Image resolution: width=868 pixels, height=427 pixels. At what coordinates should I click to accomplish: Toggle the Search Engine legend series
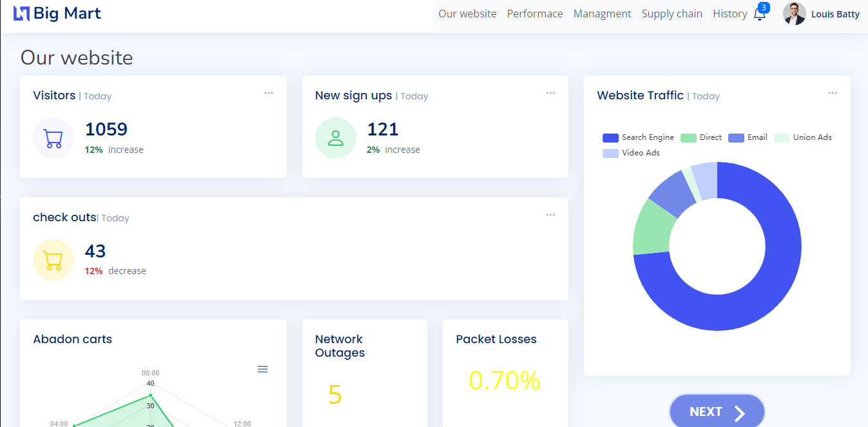(x=638, y=137)
